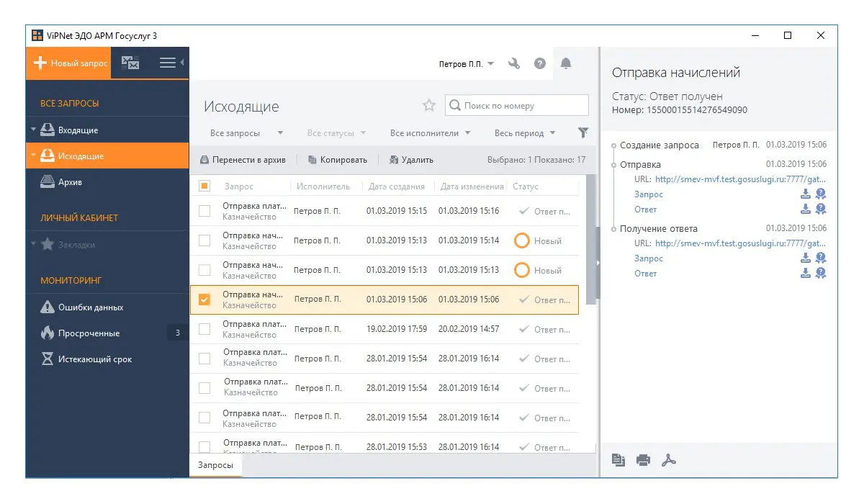Viewport: 864px width, 504px height.
Task: Sort by the Исполнитель column header
Action: pyautogui.click(x=323, y=186)
